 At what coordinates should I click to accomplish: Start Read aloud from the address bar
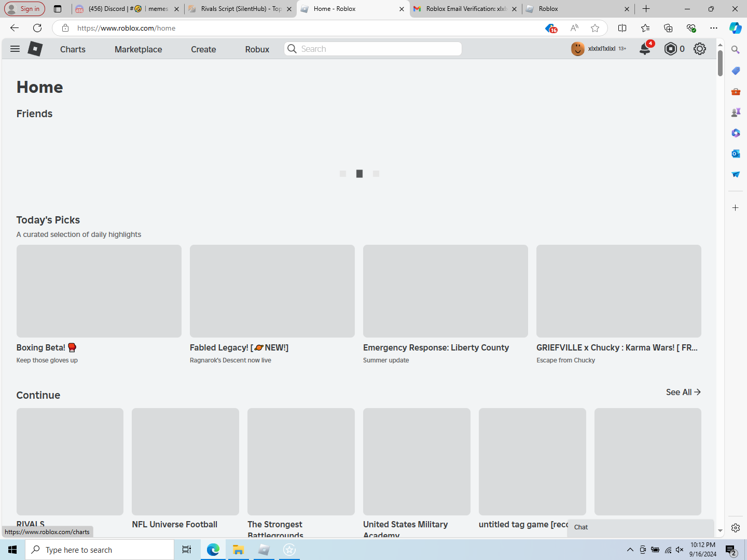pos(574,28)
